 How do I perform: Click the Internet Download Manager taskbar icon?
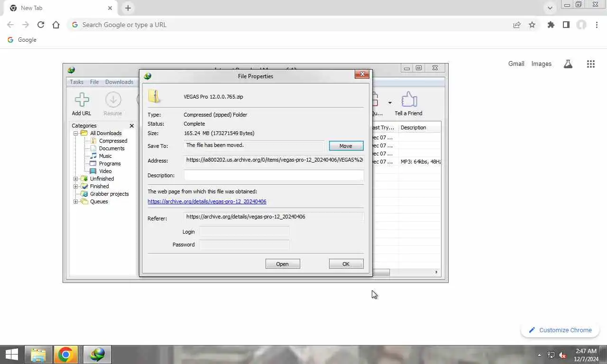[97, 355]
